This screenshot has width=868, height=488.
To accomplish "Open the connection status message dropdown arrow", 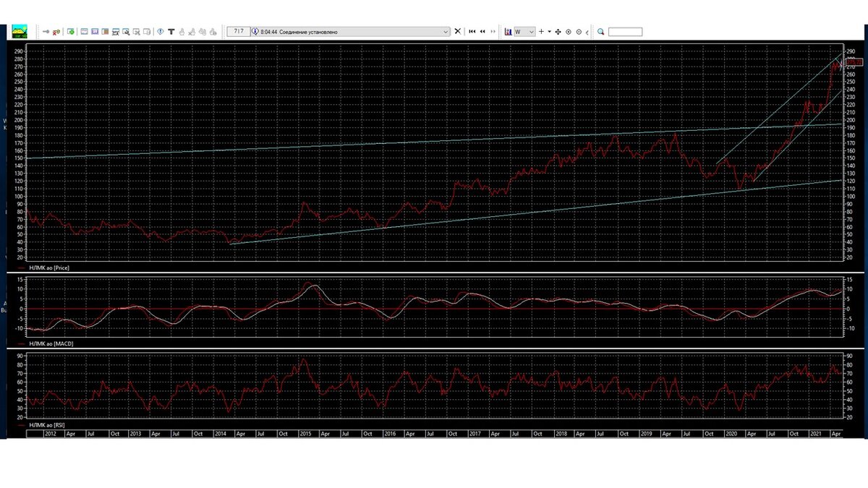I will coord(446,32).
